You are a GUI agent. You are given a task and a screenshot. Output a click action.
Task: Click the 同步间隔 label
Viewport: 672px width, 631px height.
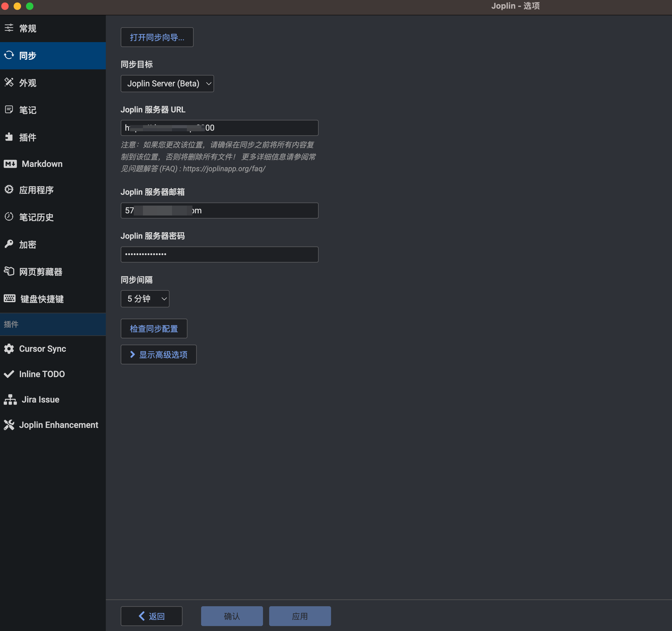[136, 280]
